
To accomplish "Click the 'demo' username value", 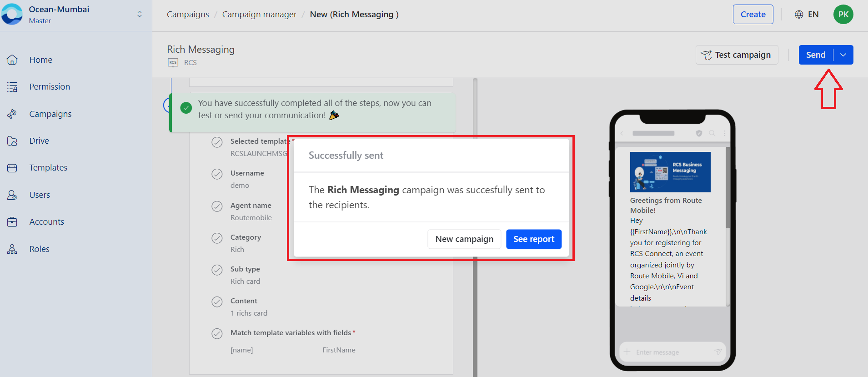I will coord(240,186).
